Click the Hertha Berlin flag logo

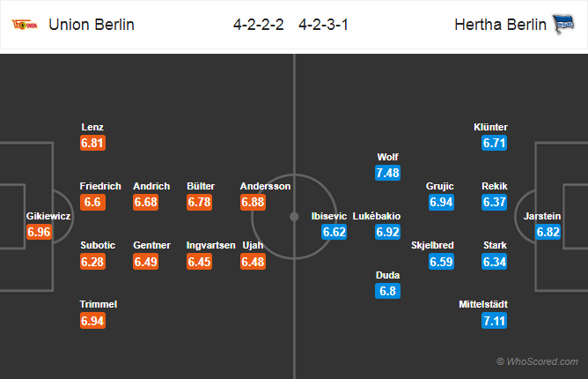click(x=563, y=24)
